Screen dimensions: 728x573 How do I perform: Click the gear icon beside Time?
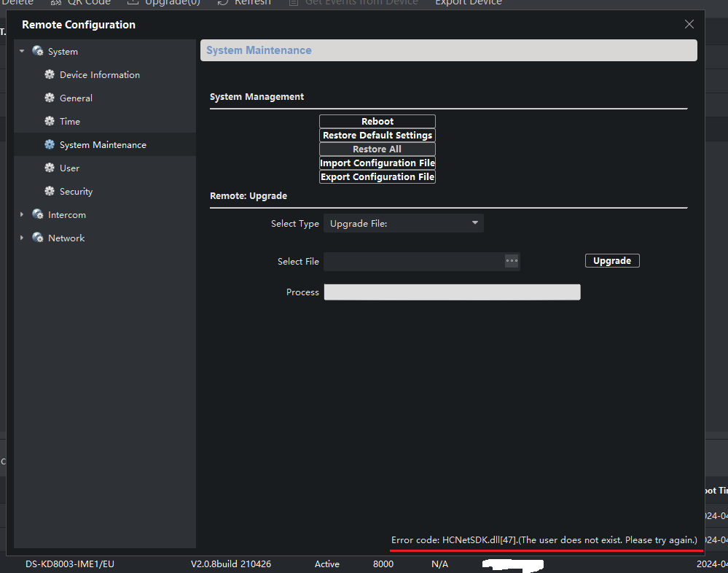pos(50,122)
